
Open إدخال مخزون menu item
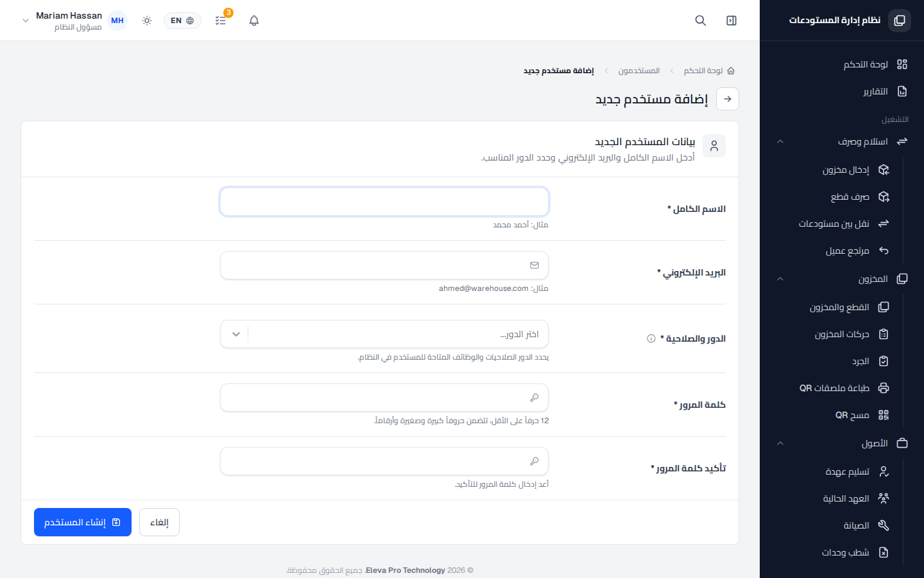[x=846, y=170]
